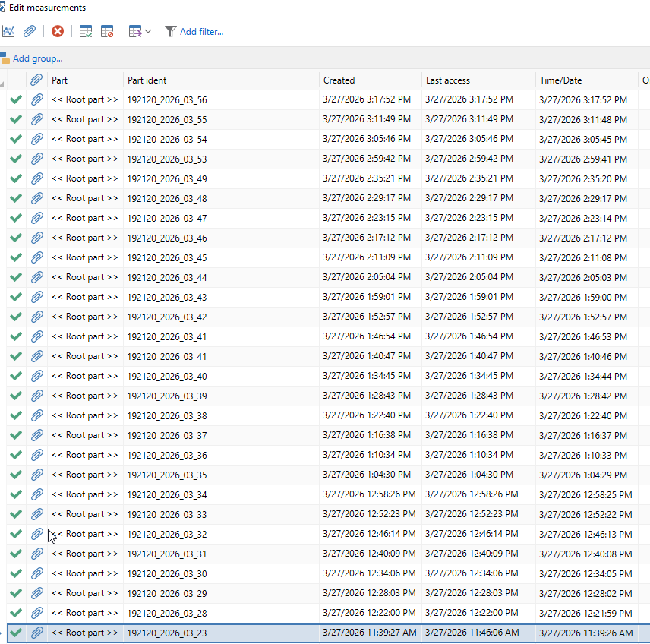Click the Add group... link
Image resolution: width=650 pixels, height=644 pixels.
(x=37, y=58)
